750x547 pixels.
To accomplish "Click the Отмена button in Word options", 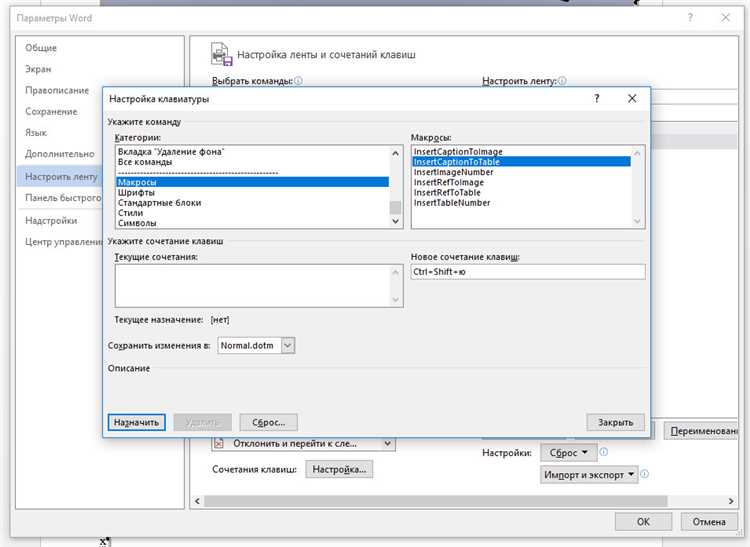I will coord(709,522).
